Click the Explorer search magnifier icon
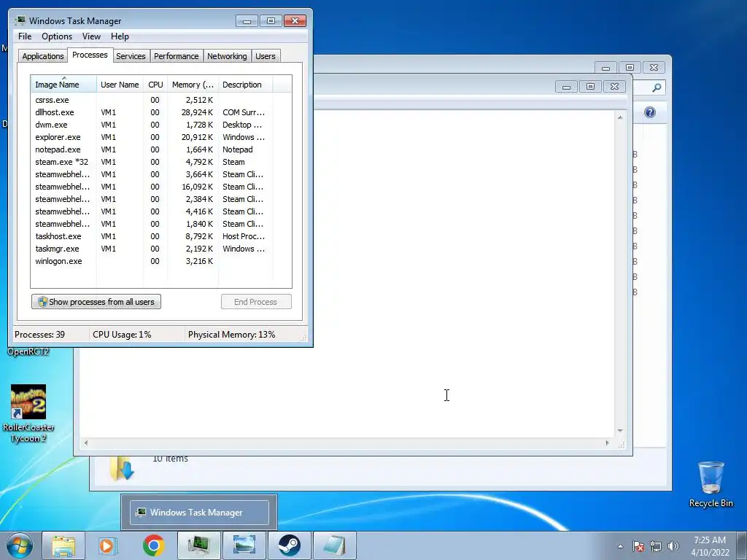 tap(657, 87)
